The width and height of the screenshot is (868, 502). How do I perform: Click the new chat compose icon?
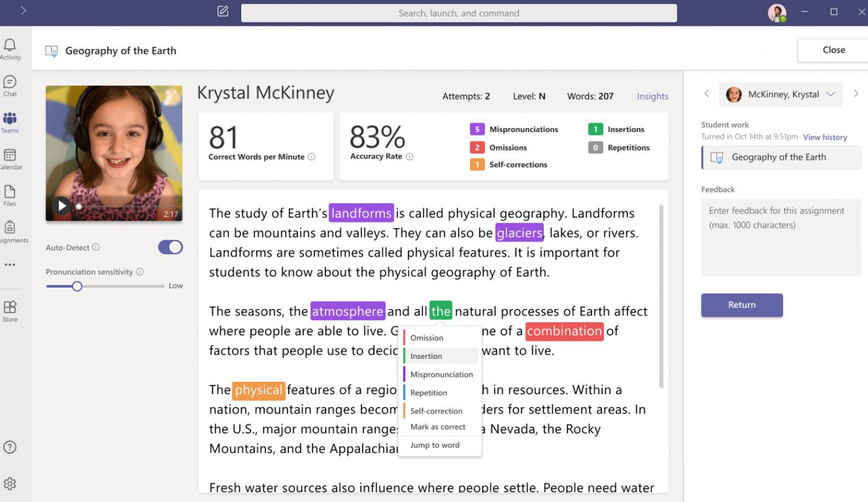coord(223,12)
